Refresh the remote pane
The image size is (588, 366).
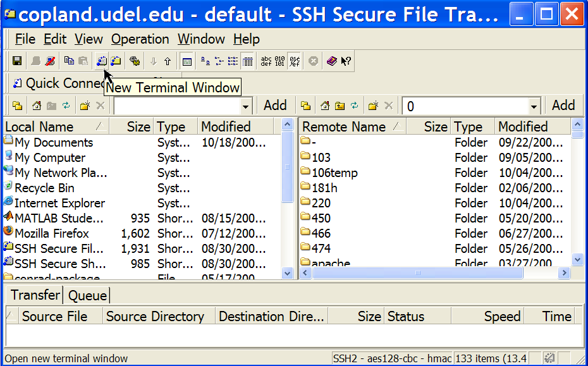355,106
